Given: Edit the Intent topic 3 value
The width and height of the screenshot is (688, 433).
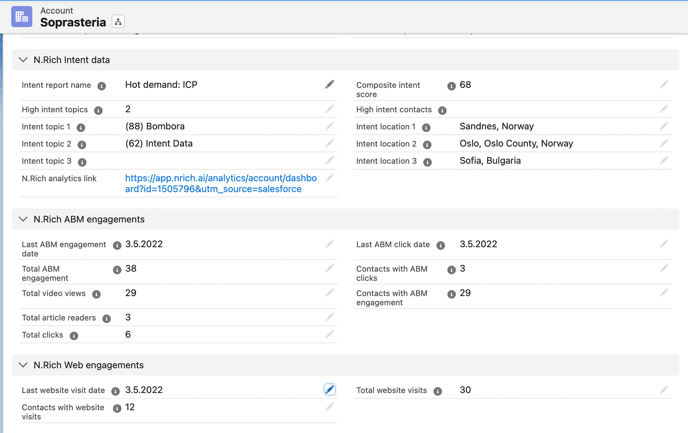Looking at the screenshot, I should click(x=330, y=161).
